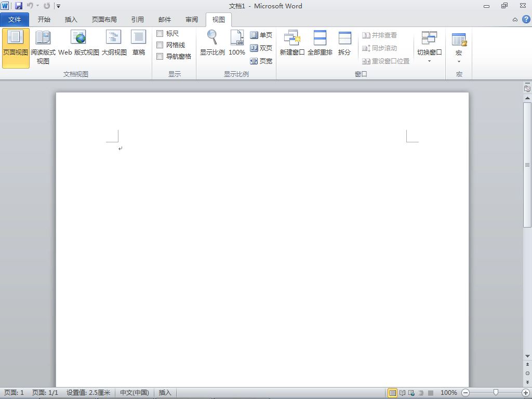Switch to 页面布局 Page Layout tab

104,19
